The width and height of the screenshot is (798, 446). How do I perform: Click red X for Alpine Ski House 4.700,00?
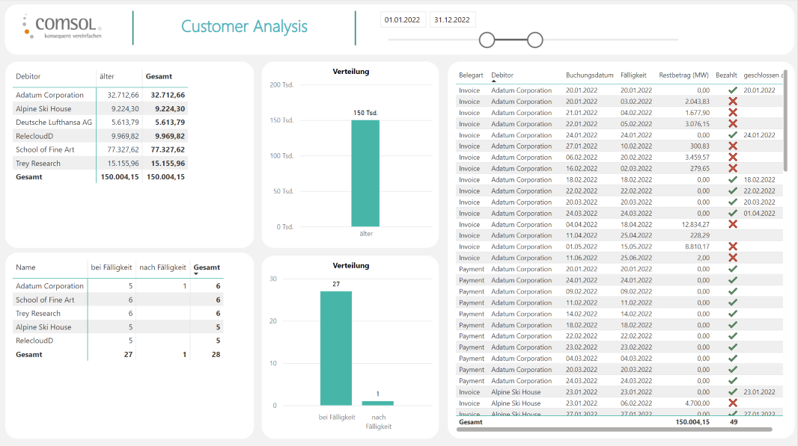pyautogui.click(x=733, y=403)
